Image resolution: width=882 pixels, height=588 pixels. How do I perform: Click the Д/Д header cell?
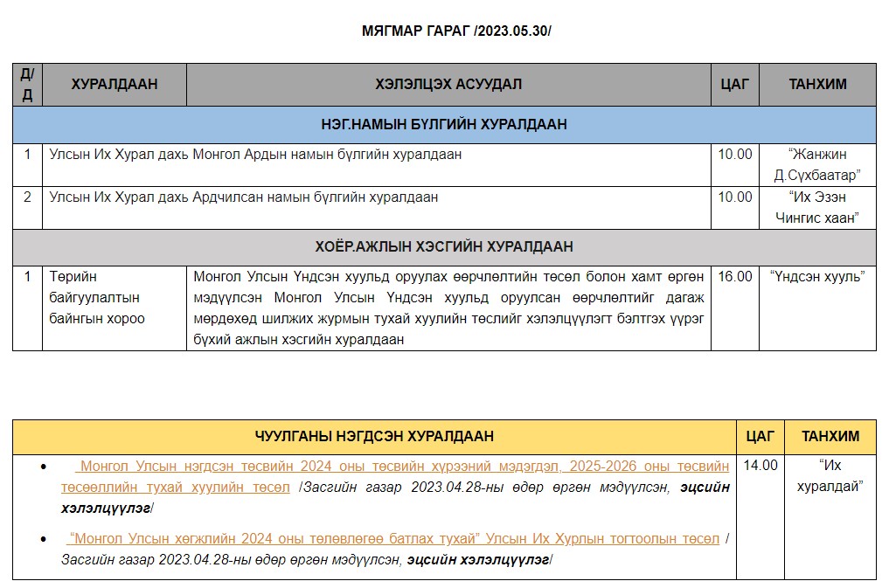click(27, 85)
